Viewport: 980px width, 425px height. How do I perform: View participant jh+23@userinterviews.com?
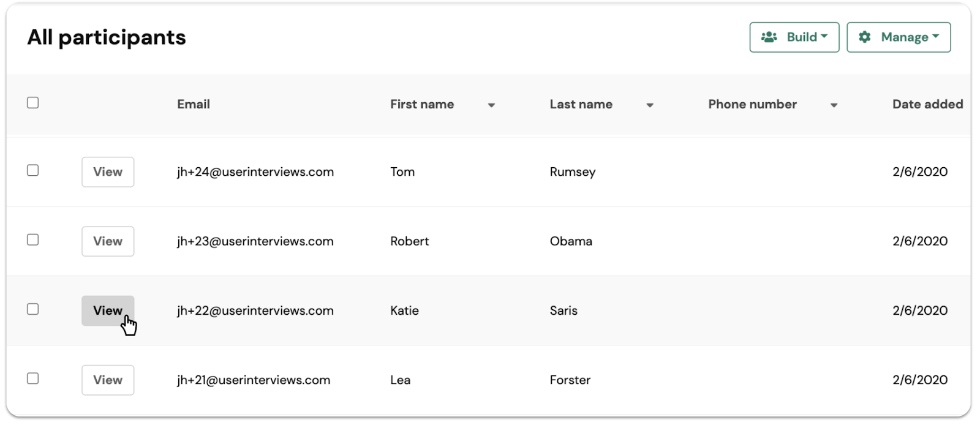(108, 241)
